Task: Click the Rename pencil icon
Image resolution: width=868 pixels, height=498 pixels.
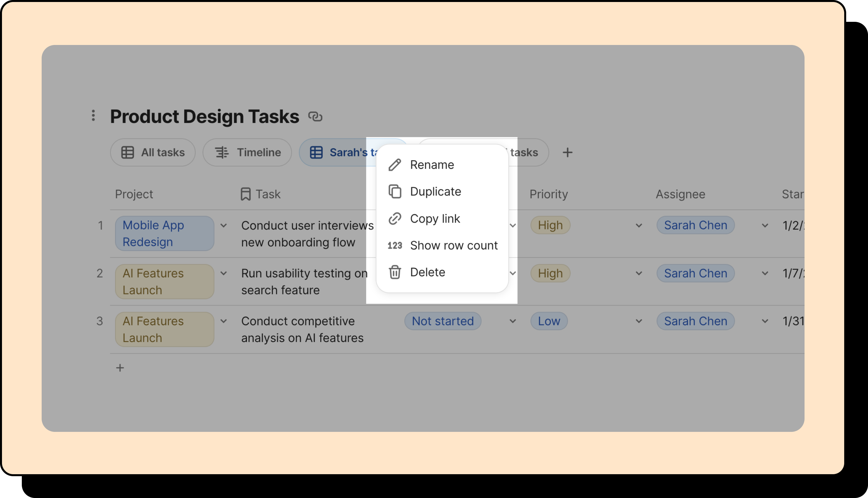Action: (395, 165)
